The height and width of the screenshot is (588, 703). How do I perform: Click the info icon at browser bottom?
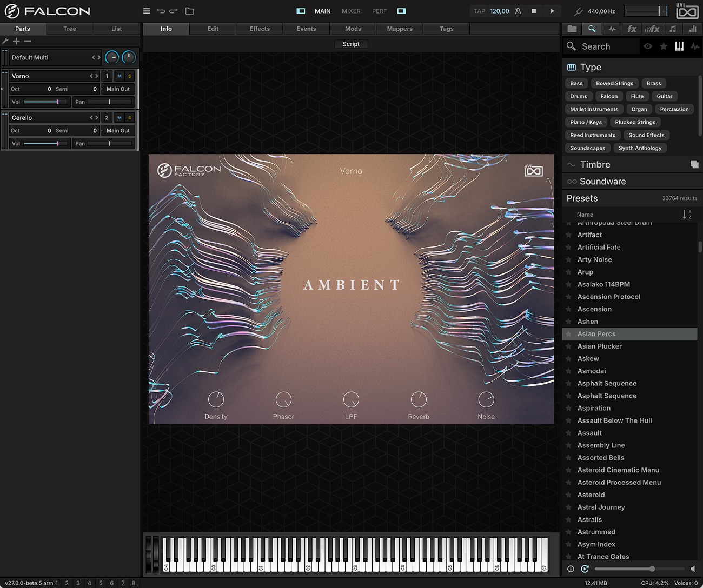[x=571, y=569]
